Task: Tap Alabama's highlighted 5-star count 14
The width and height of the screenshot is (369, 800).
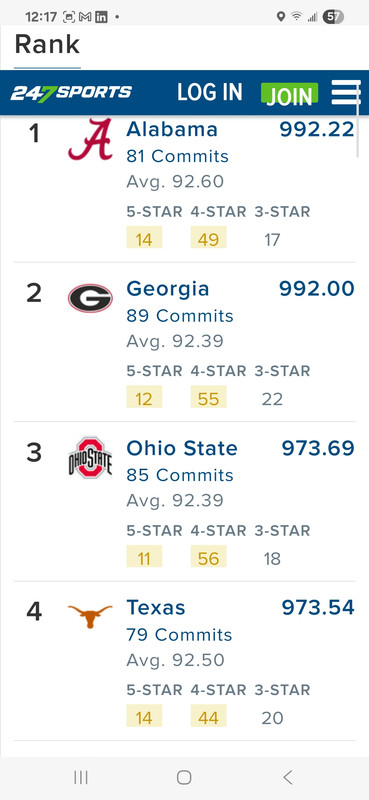Action: pyautogui.click(x=144, y=238)
